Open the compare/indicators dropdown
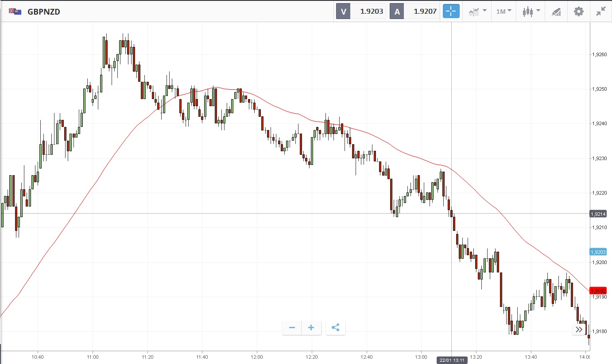 click(x=477, y=11)
